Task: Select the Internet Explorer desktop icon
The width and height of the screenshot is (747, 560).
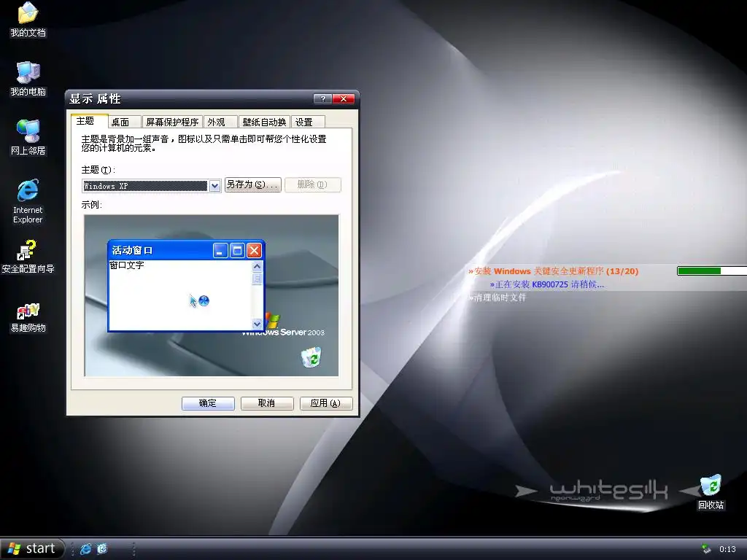Action: (x=28, y=201)
